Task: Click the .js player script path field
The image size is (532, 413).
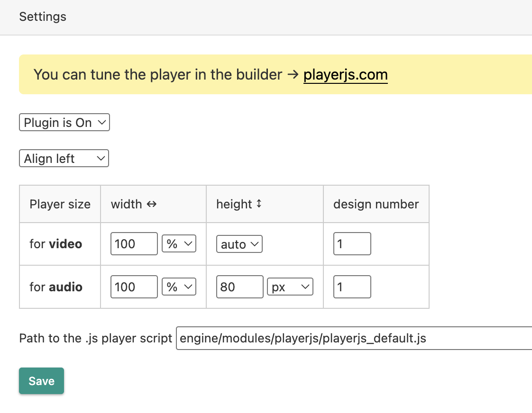Action: click(x=353, y=339)
